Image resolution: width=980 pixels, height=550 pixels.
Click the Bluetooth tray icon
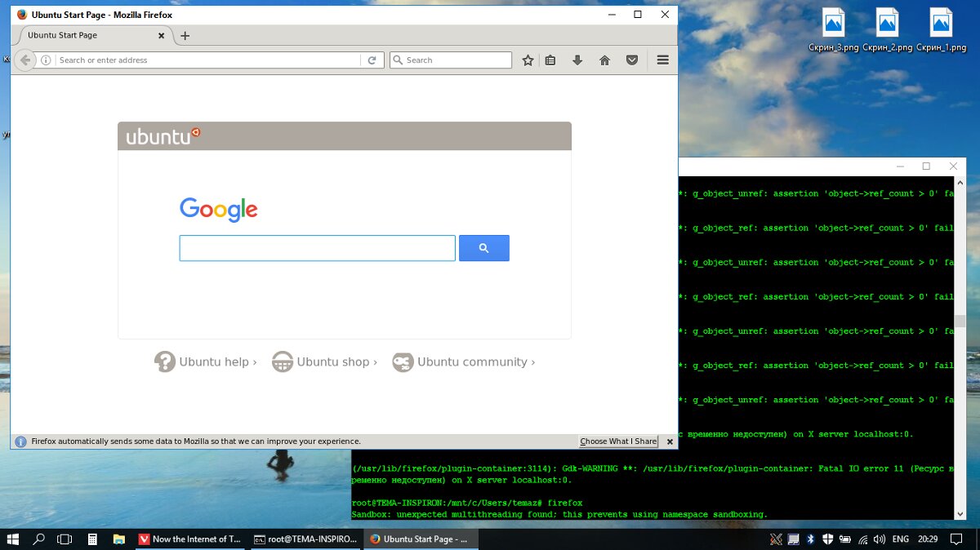(x=811, y=539)
